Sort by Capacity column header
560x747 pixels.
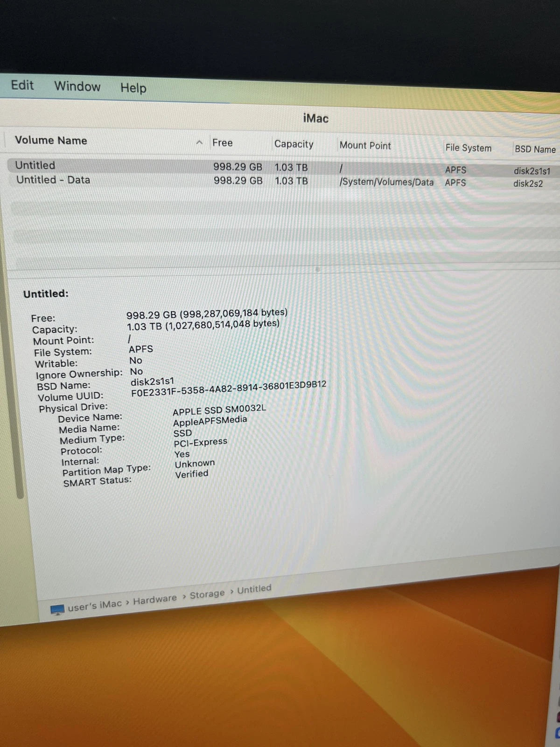[x=294, y=144]
